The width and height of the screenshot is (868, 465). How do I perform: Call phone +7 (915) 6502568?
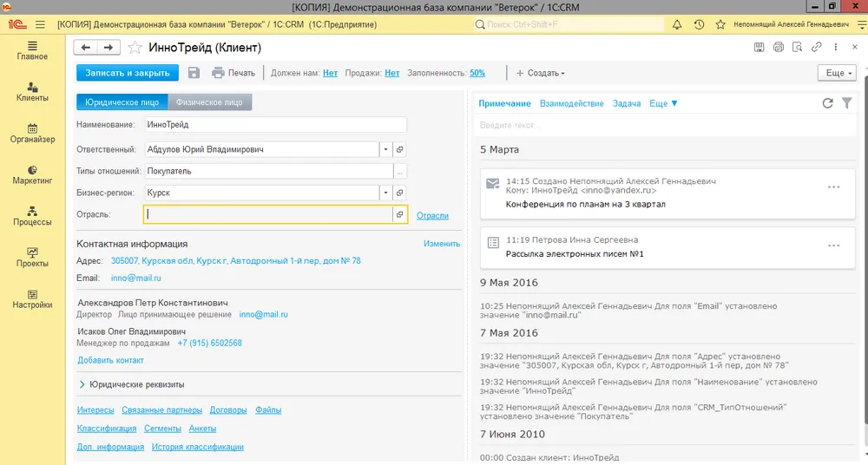point(209,344)
